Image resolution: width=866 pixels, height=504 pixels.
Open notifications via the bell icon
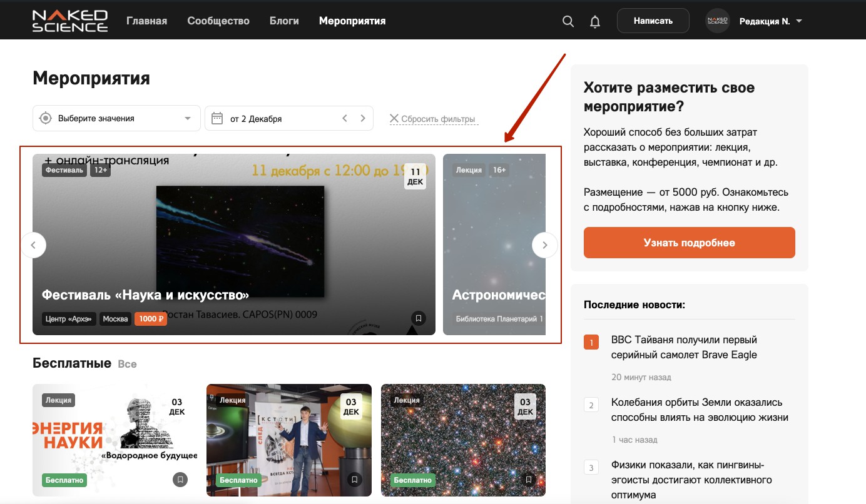coord(595,21)
